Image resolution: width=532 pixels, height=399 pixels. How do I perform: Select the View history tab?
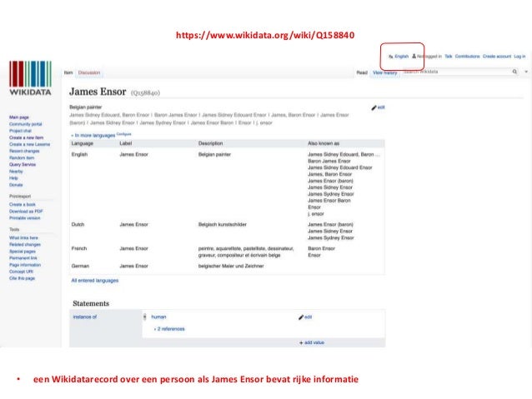point(384,72)
